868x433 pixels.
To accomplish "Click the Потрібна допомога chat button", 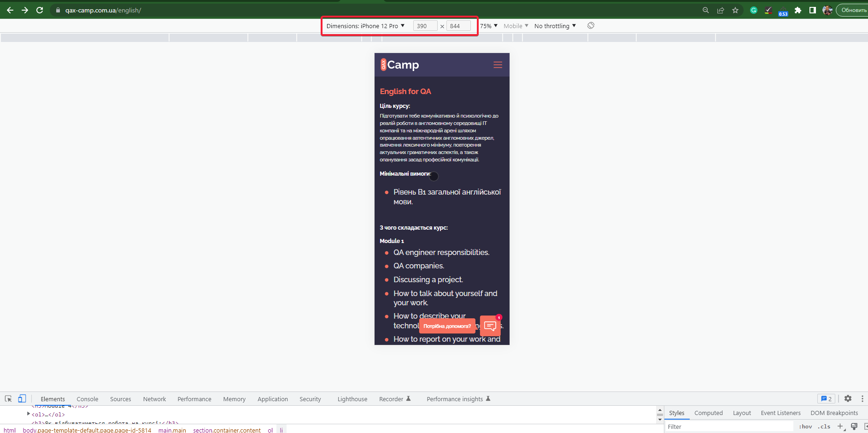I will pos(446,326).
